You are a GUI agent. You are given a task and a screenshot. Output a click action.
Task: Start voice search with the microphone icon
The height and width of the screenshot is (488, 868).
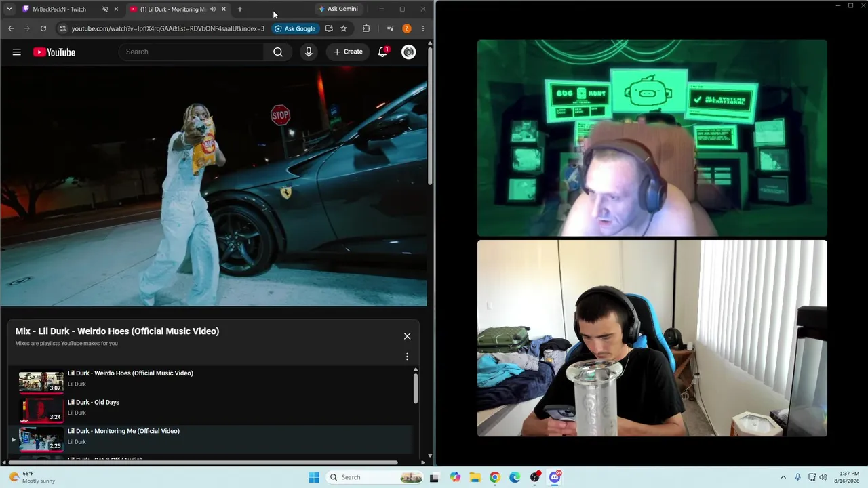309,52
